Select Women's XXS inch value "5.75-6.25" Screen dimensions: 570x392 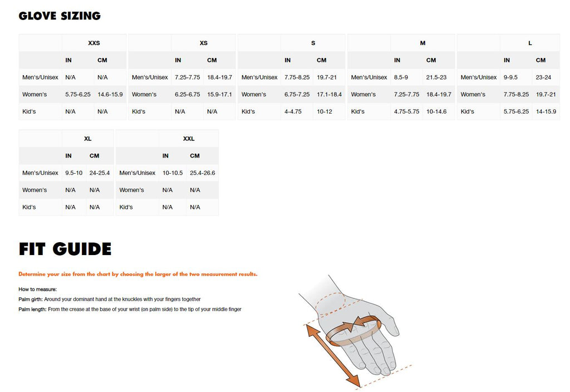78,95
